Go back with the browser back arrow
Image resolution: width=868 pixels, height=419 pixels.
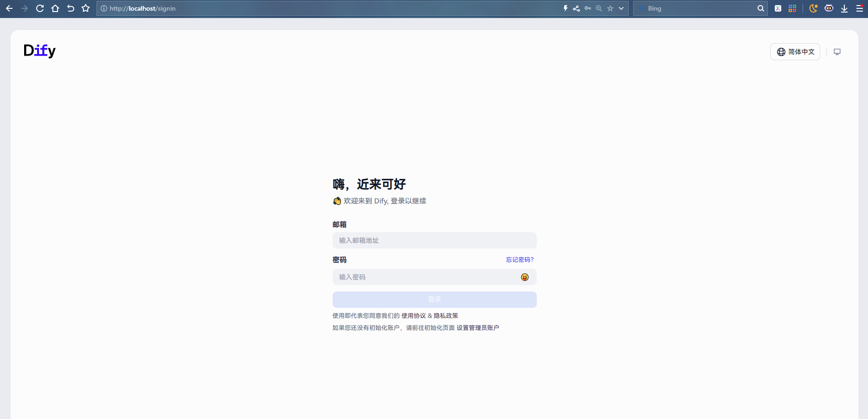click(9, 8)
